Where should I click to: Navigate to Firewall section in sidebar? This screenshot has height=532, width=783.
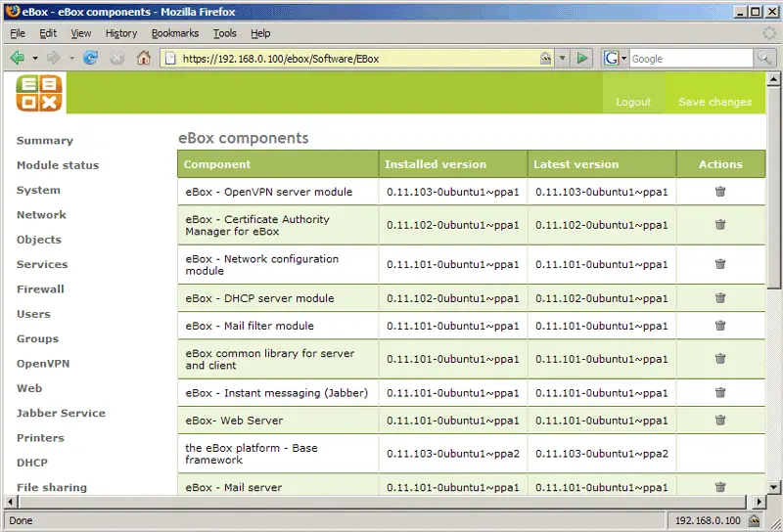(40, 289)
